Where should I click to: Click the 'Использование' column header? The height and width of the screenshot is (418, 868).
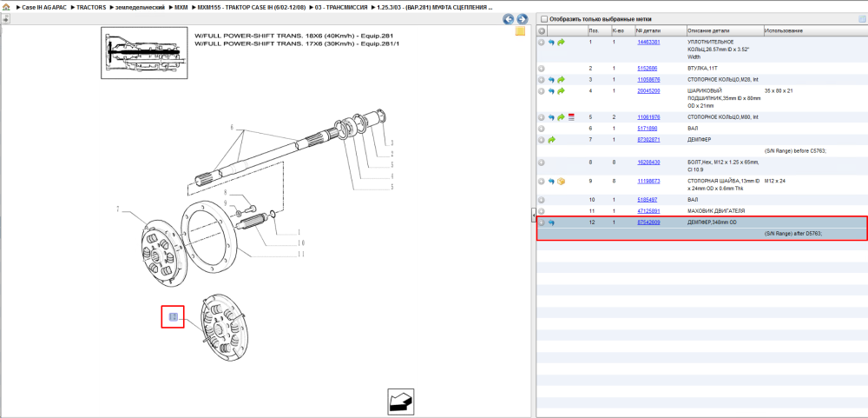click(x=815, y=31)
